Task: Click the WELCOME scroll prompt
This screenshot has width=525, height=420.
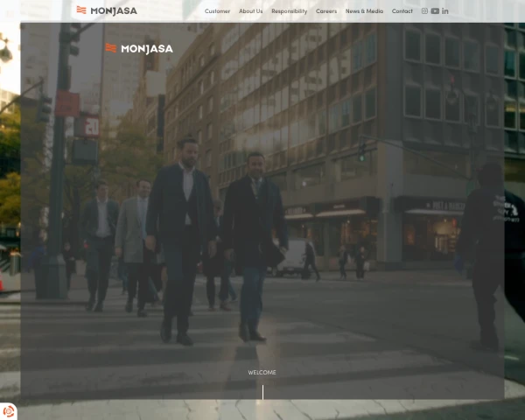Action: (x=262, y=372)
